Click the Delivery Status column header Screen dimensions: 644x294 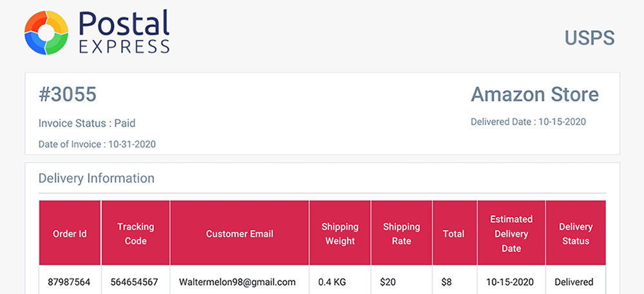coord(576,233)
